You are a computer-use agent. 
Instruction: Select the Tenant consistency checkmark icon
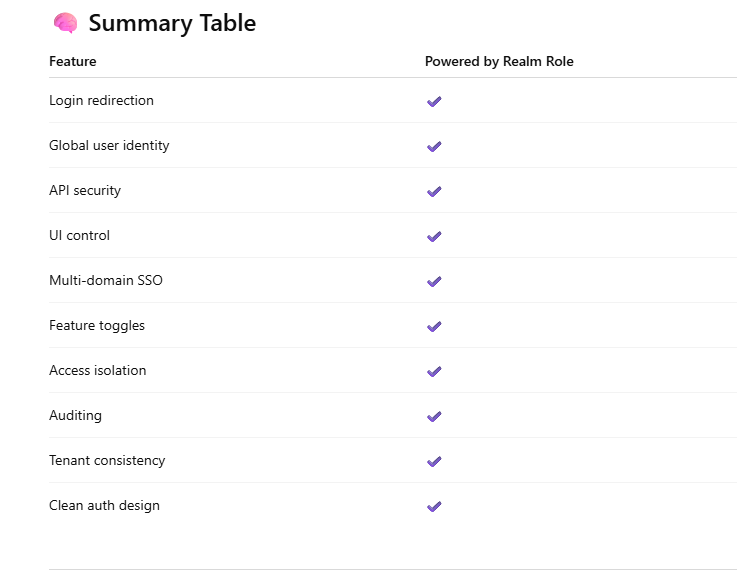pos(434,462)
